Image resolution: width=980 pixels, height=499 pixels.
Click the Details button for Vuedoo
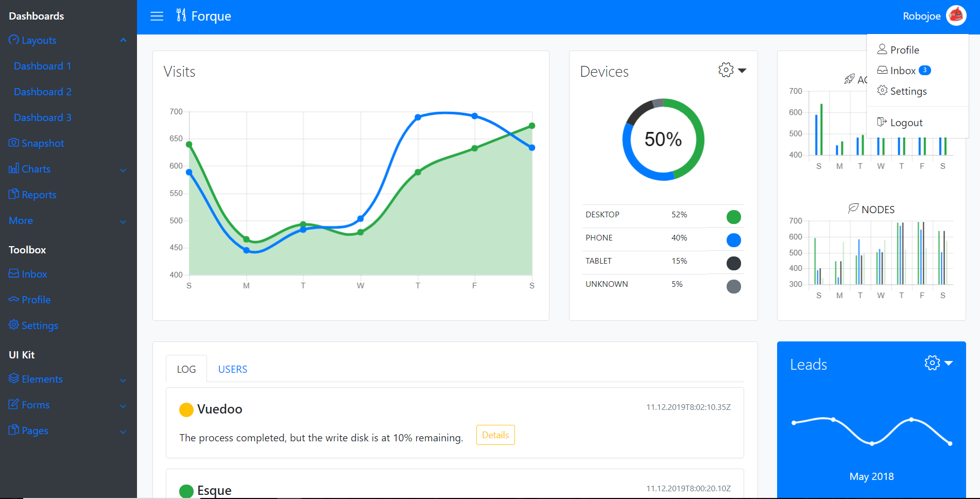point(495,435)
